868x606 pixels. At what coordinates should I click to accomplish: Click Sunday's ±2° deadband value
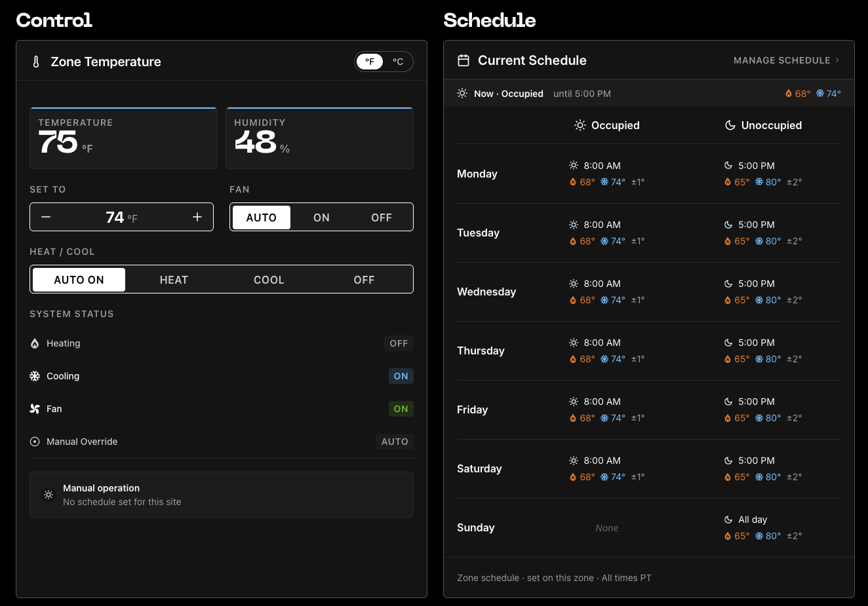click(x=794, y=536)
